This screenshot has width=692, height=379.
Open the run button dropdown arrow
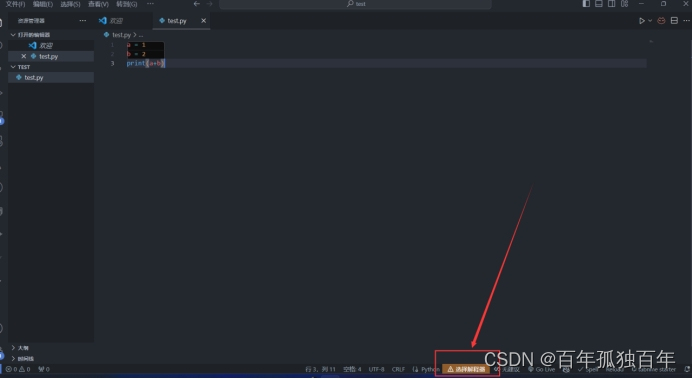pos(650,21)
